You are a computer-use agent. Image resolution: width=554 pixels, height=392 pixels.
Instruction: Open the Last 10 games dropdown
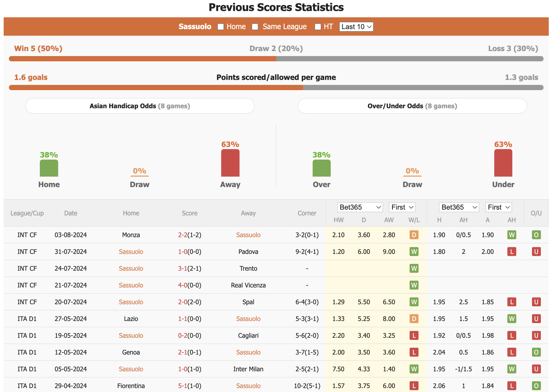(x=356, y=27)
